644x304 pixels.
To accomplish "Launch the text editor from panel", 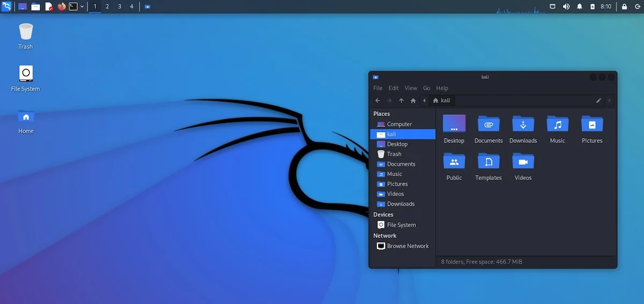I will coord(49,6).
